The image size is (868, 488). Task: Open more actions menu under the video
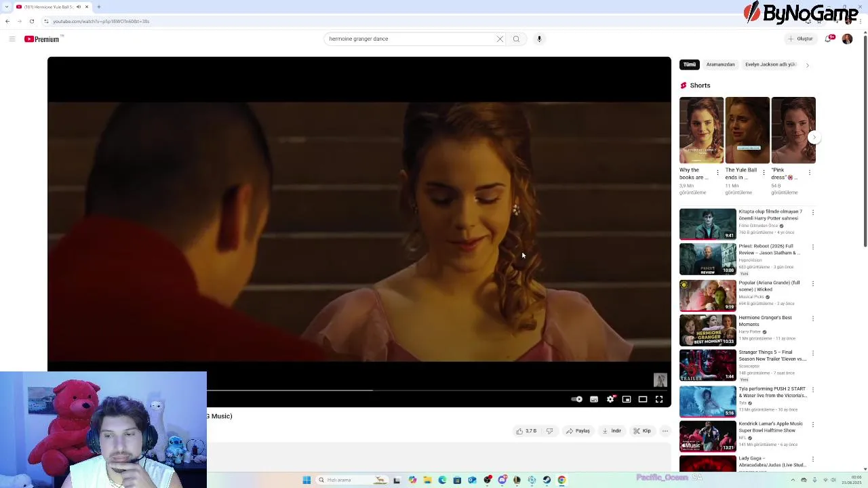click(665, 431)
